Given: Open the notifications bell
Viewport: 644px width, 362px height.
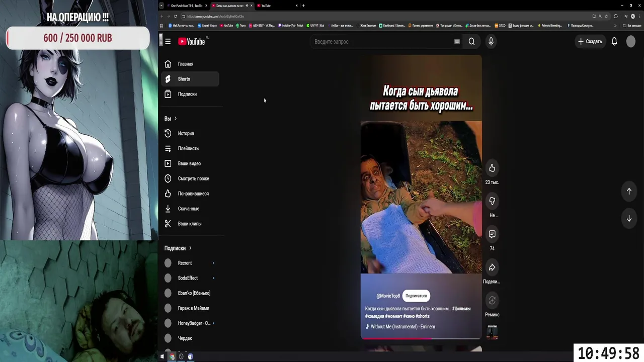Looking at the screenshot, I should tap(614, 42).
